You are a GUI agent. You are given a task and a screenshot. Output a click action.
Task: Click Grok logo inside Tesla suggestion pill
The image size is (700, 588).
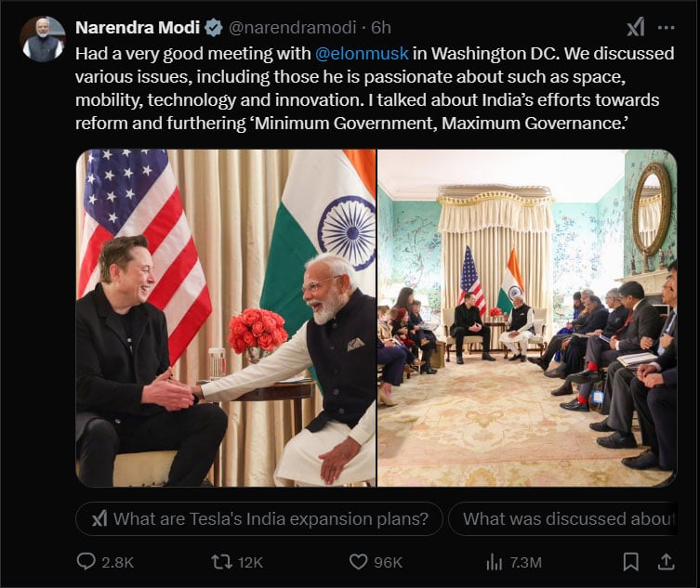99,519
